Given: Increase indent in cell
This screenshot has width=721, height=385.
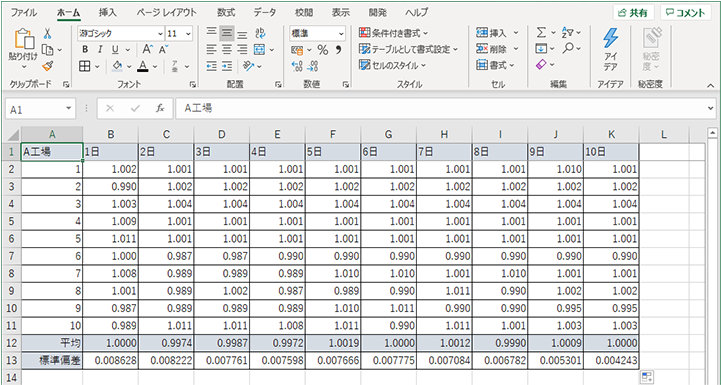Looking at the screenshot, I should point(227,66).
